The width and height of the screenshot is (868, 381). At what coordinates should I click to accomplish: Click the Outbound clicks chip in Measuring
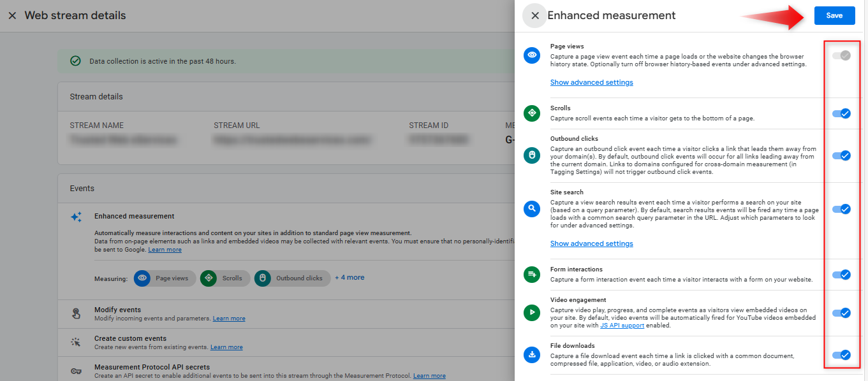292,278
